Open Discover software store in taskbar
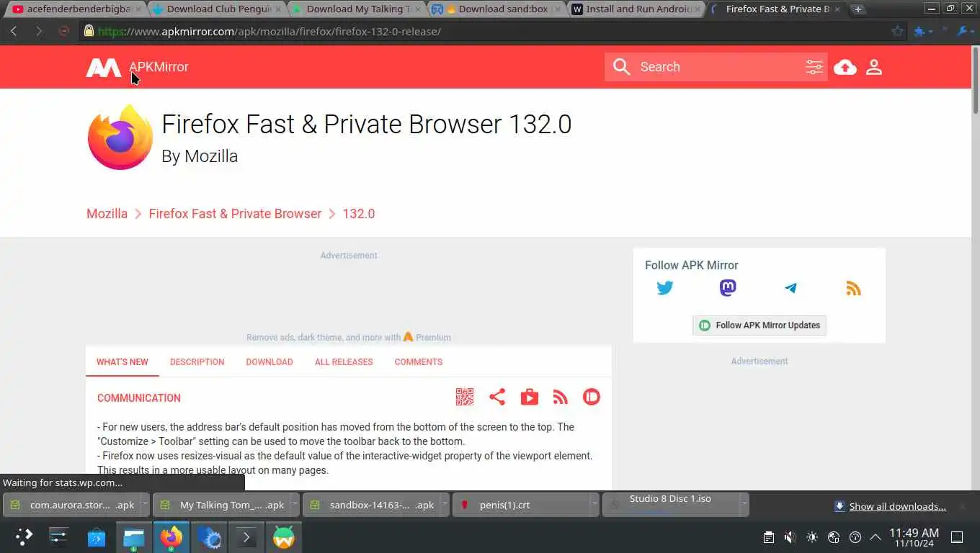The width and height of the screenshot is (980, 553). 97,537
